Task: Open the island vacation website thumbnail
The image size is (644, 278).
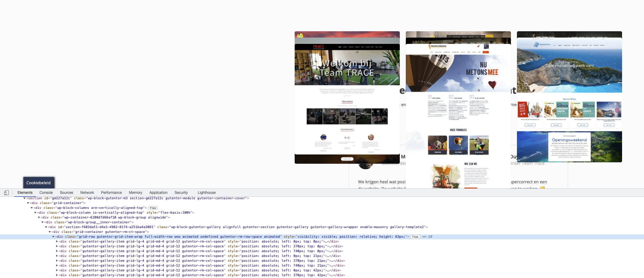Action: (570, 97)
